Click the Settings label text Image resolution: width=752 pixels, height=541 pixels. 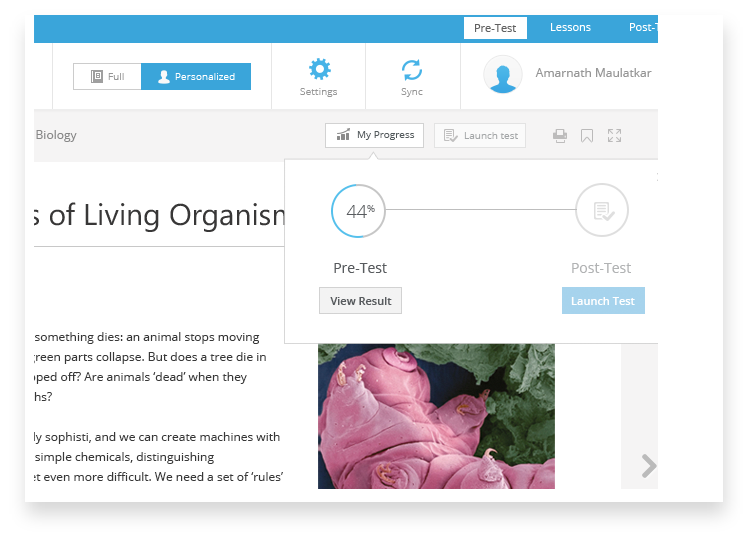(318, 92)
